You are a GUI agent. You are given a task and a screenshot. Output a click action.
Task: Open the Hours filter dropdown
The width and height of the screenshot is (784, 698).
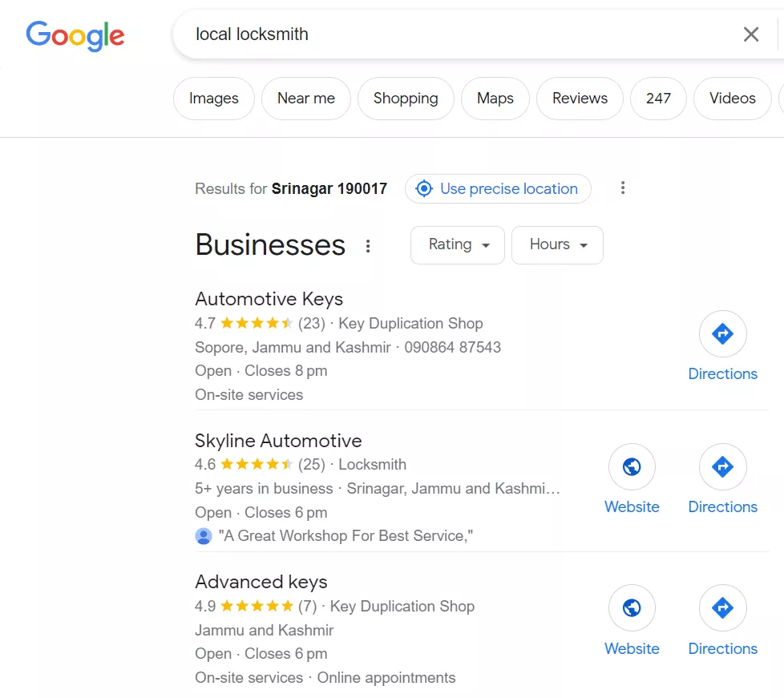(x=557, y=245)
